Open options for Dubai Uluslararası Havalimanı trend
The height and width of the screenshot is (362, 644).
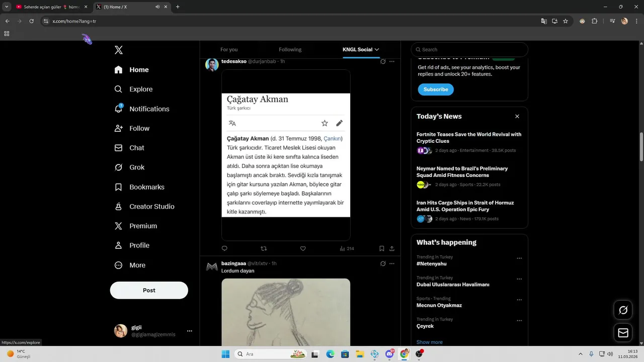coord(519,279)
